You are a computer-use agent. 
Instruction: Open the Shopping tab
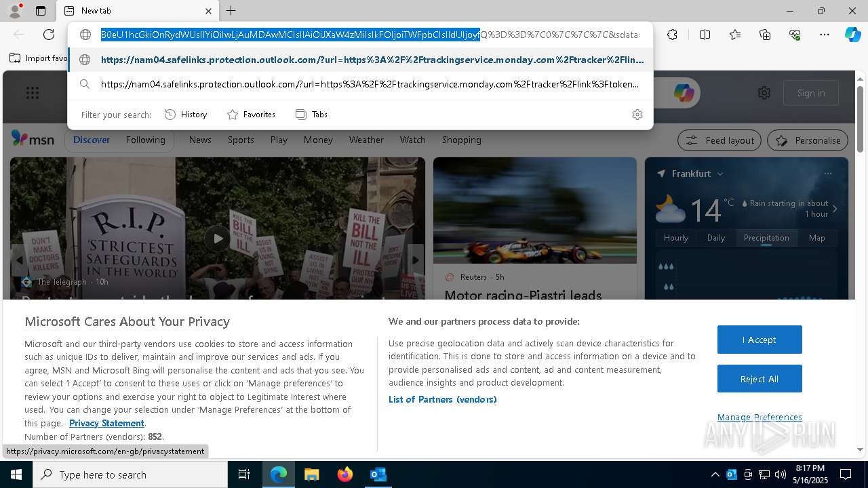pos(462,140)
